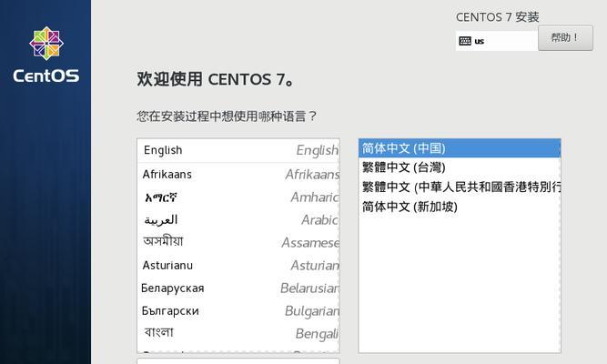Choose the 繁體中文 Hong Kong locale
Image resolution: width=607 pixels, height=364 pixels.
460,187
